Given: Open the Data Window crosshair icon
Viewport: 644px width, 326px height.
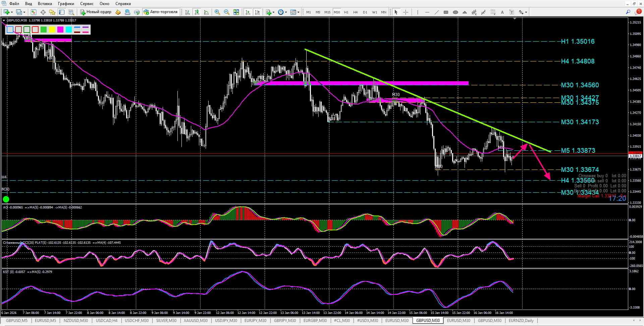Looking at the screenshot, I should (43, 12).
